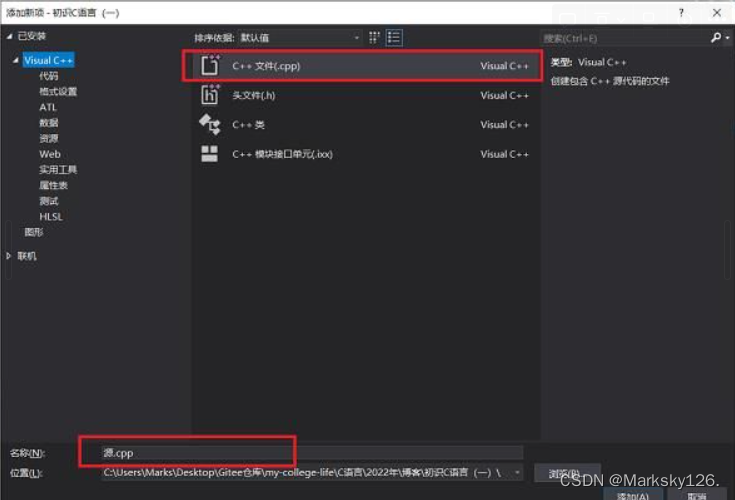Collapse the Visual C++ tree node

click(15, 60)
